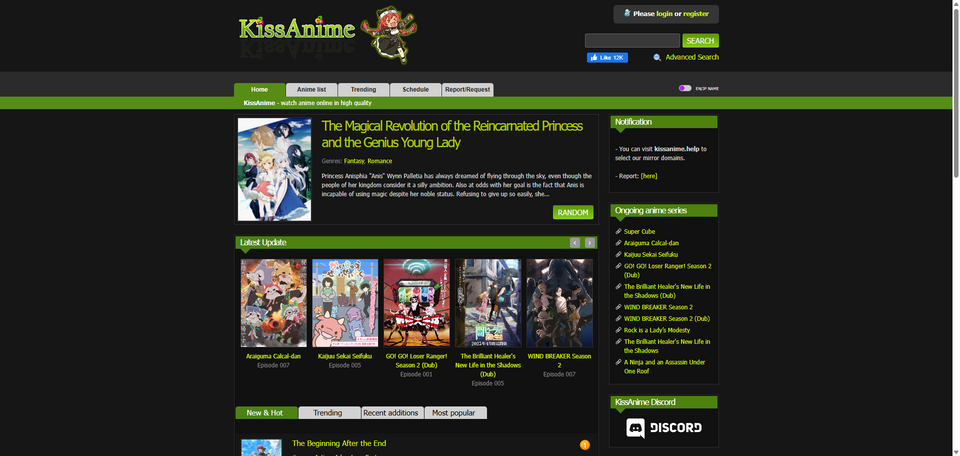Image resolution: width=960 pixels, height=456 pixels.
Task: Click the Facebook Like button
Action: tap(607, 58)
